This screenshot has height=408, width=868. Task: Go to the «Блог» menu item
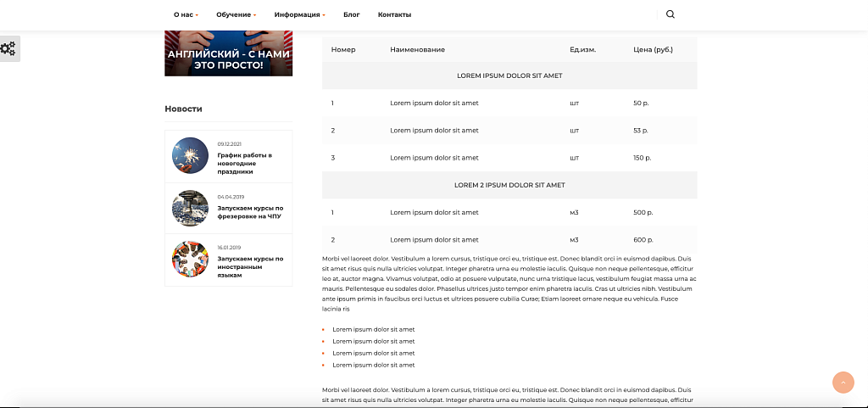coord(352,15)
